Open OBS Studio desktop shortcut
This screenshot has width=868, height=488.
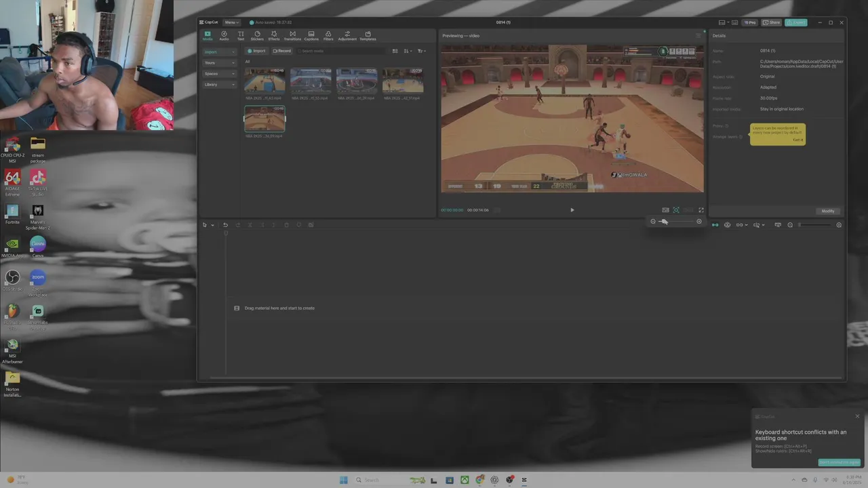coord(12,280)
